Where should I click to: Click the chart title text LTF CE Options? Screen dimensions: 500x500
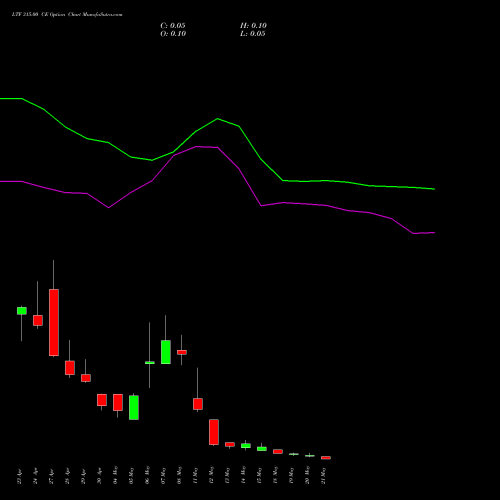point(67,15)
